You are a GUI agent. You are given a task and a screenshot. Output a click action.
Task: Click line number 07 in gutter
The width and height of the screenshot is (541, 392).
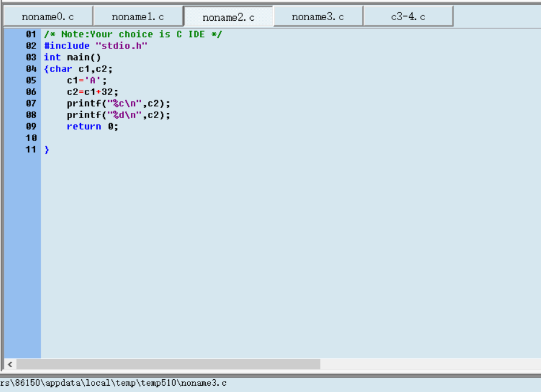click(x=31, y=104)
